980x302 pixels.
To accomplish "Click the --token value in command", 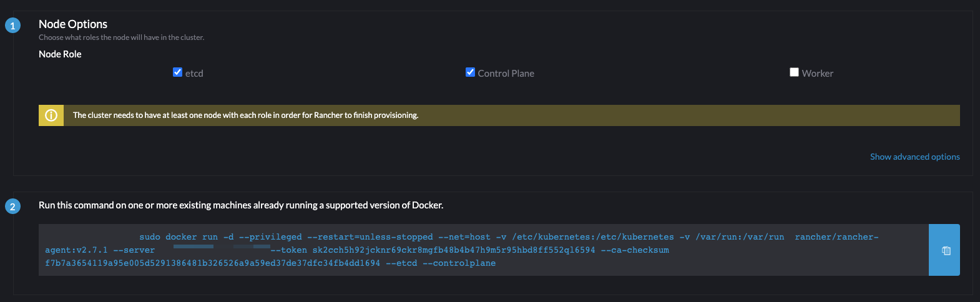I will (x=453, y=250).
